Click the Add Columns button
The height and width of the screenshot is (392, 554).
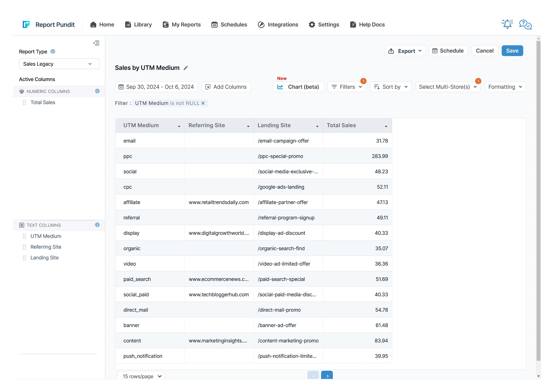click(x=226, y=87)
